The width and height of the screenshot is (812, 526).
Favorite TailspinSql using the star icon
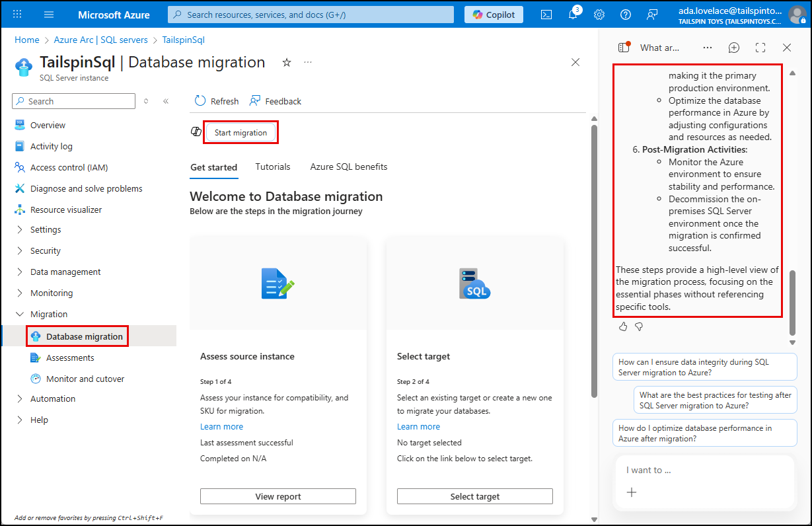click(x=286, y=61)
